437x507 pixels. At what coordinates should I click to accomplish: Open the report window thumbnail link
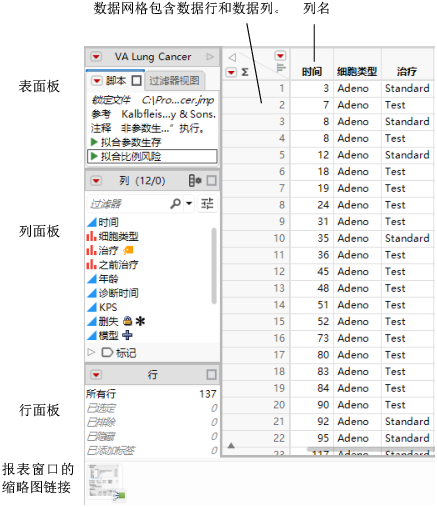pyautogui.click(x=106, y=482)
